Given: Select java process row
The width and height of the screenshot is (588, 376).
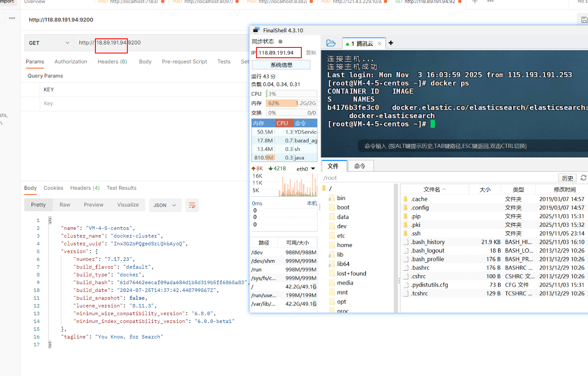Looking at the screenshot, I should tap(285, 158).
